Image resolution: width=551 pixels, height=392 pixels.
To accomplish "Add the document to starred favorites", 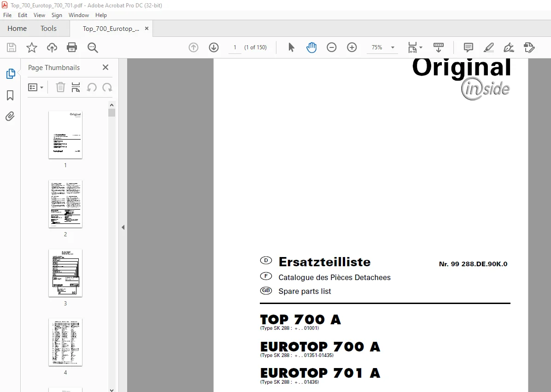I will [32, 47].
